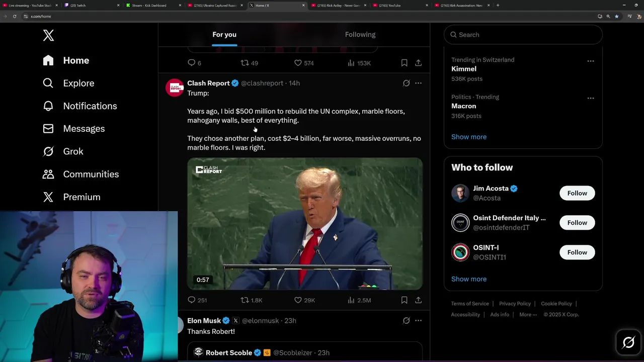The image size is (644, 362).
Task: Follow Osint Defender Italy
Action: pos(577,223)
